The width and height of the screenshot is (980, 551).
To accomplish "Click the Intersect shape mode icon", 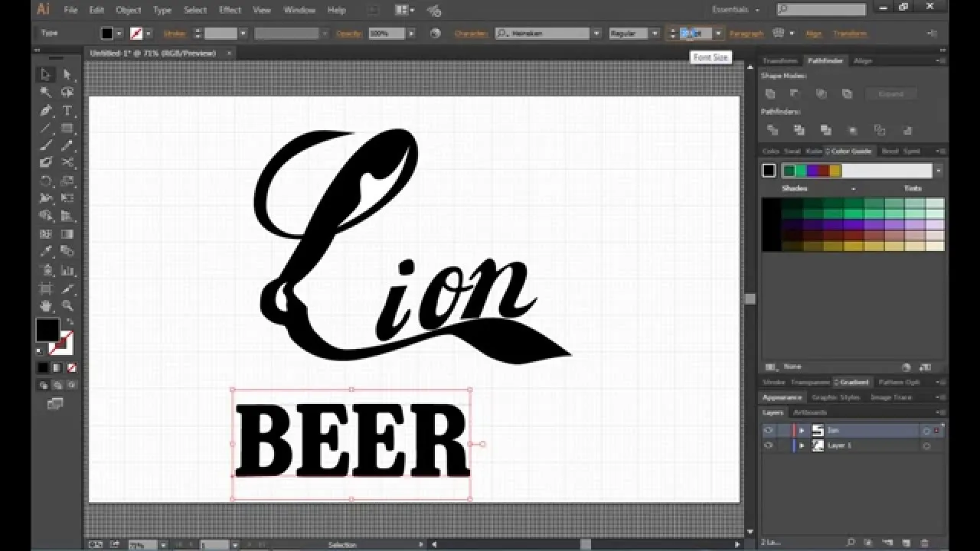I will (x=821, y=94).
